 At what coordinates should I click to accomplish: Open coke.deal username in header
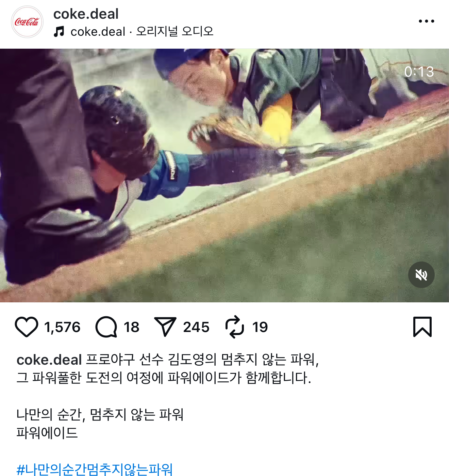click(86, 14)
